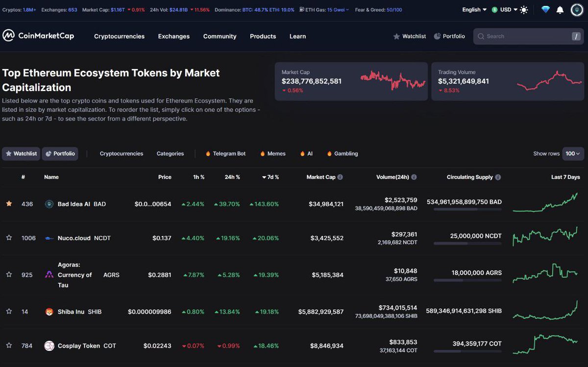Star the Cosplay Token row
Viewport: 588px width, 367px height.
point(9,346)
